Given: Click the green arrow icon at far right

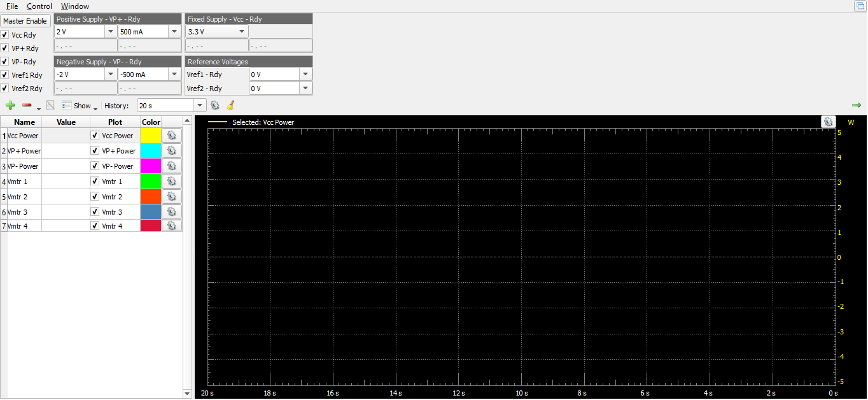Looking at the screenshot, I should click(x=856, y=105).
